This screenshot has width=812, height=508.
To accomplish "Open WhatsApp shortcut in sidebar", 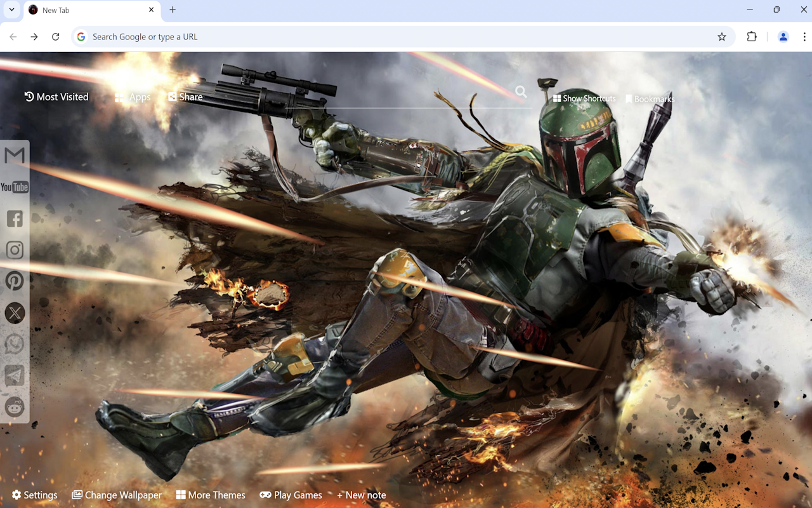I will coord(15,344).
